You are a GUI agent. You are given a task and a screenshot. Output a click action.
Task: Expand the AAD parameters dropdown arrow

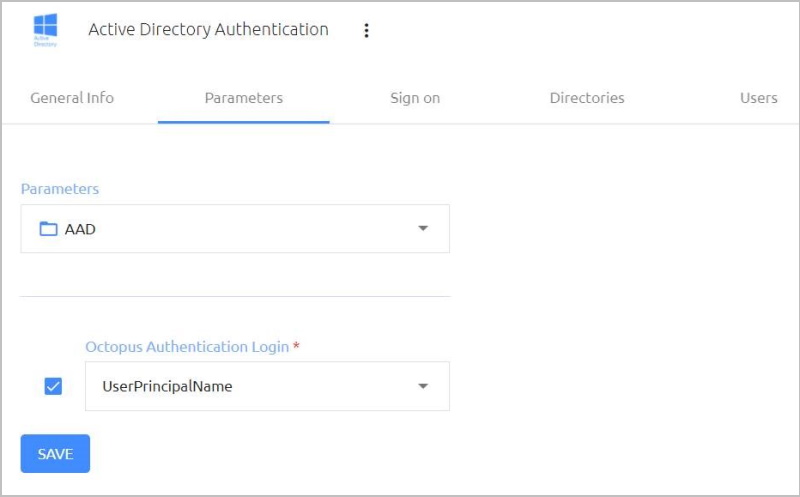click(423, 228)
